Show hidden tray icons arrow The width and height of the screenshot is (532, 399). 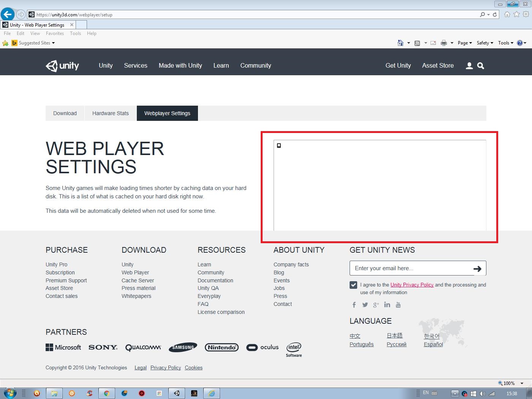[454, 394]
